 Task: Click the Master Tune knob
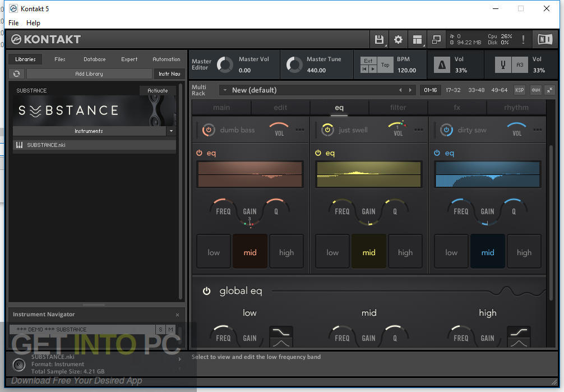tap(294, 65)
